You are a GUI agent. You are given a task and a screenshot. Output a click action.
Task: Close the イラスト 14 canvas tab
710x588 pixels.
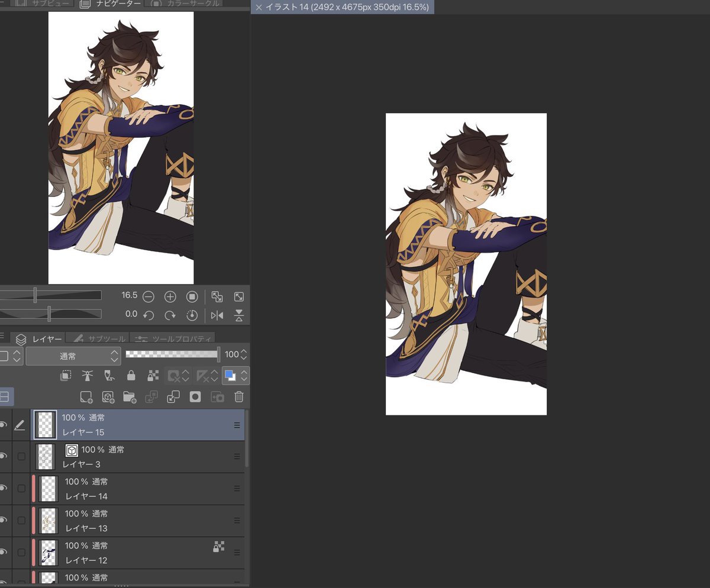click(x=259, y=7)
